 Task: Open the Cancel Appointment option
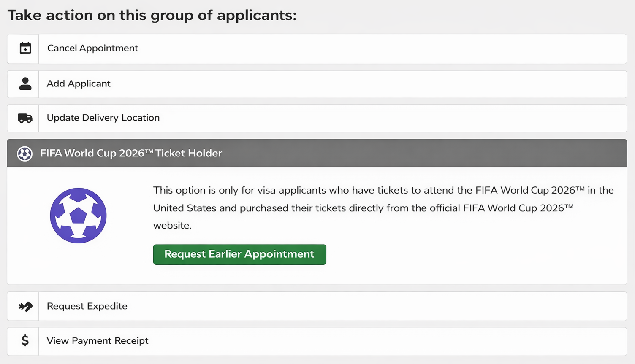coord(92,48)
